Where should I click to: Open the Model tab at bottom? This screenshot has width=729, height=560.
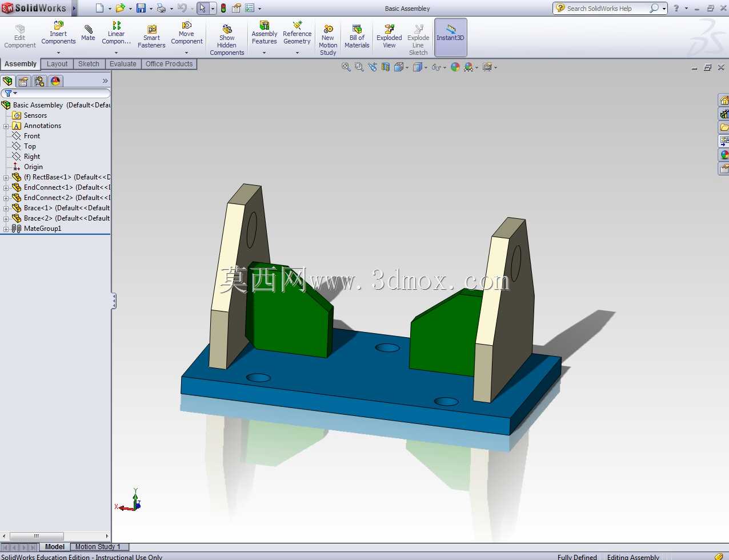click(55, 547)
